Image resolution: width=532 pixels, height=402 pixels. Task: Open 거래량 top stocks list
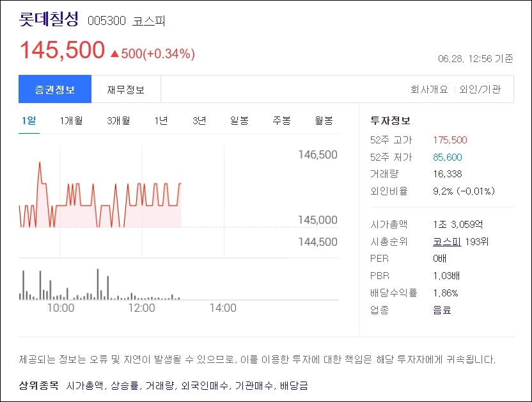click(x=160, y=385)
